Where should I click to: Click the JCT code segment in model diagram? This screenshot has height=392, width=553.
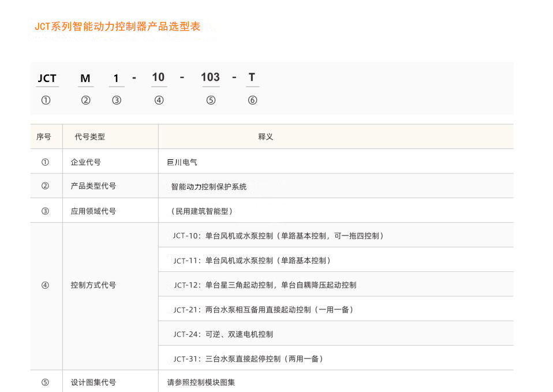tap(47, 79)
